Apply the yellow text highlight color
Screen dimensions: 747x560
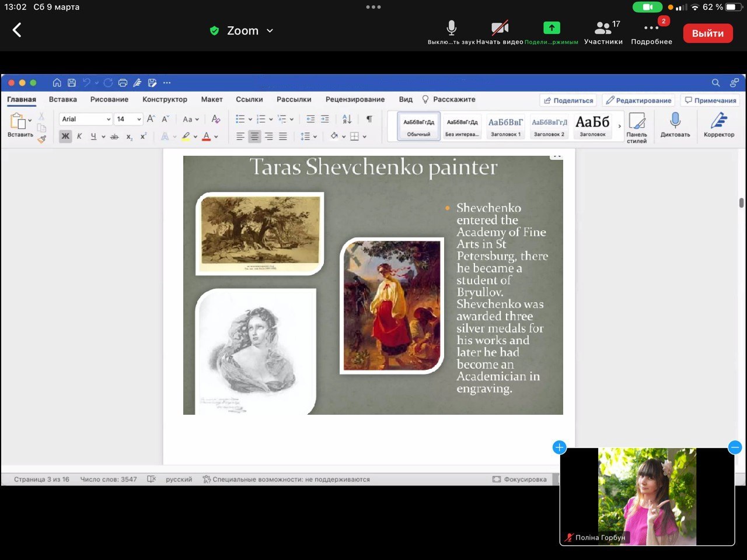[x=186, y=136]
